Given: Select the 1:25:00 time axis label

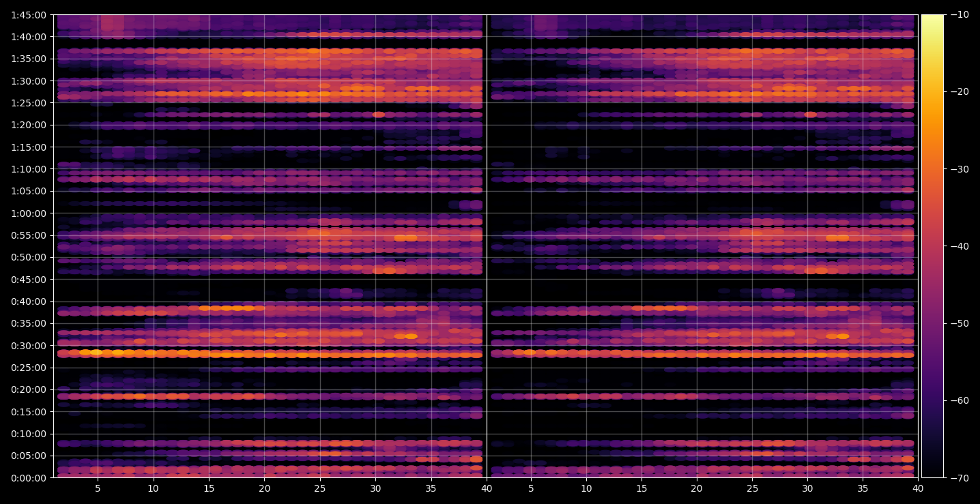Looking at the screenshot, I should tap(29, 103).
